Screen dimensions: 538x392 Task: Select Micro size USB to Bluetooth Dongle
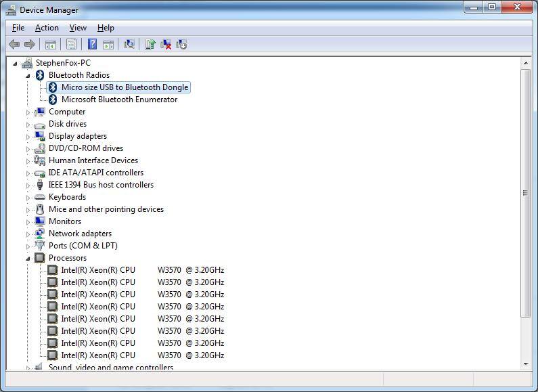(125, 87)
